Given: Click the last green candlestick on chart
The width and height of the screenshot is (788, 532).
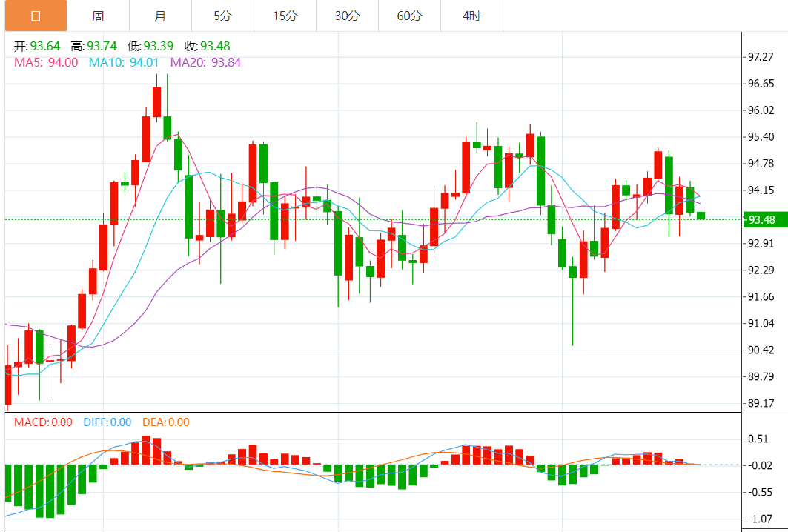Looking at the screenshot, I should click(701, 216).
